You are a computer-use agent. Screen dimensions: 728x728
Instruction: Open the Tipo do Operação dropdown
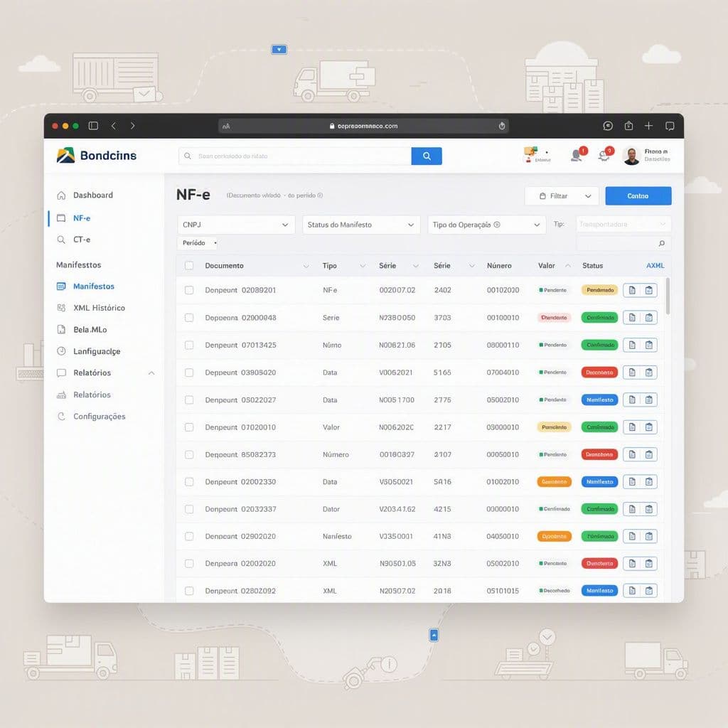coord(486,225)
